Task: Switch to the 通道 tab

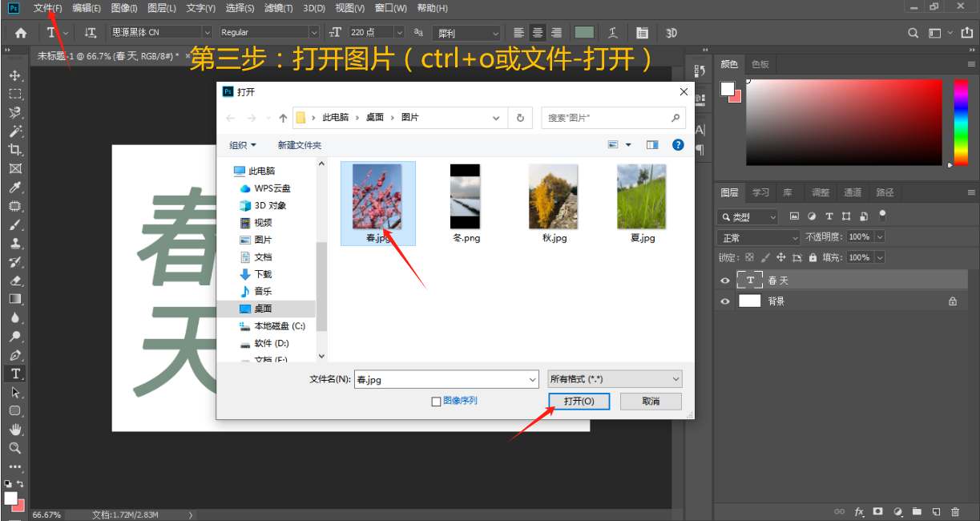Action: 853,192
